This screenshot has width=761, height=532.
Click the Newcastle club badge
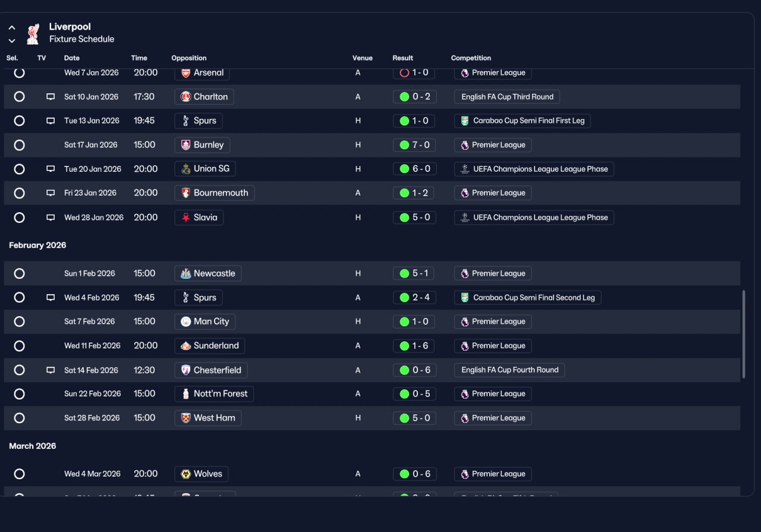pos(186,273)
